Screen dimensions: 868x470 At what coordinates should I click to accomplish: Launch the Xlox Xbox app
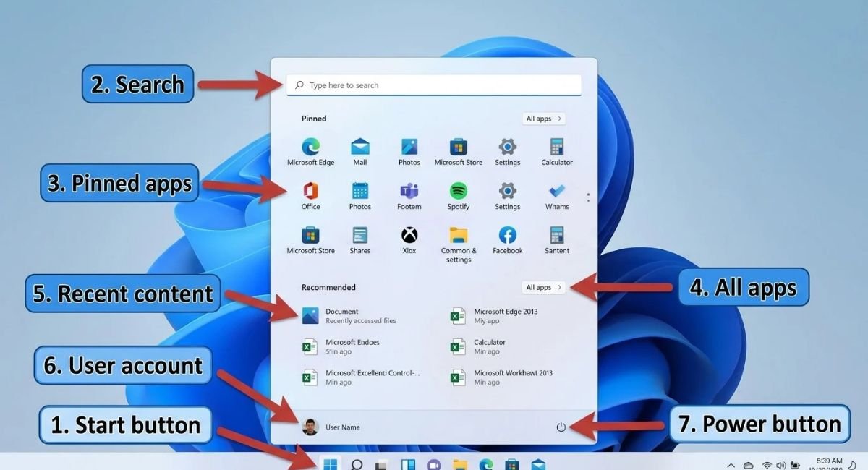pyautogui.click(x=409, y=241)
